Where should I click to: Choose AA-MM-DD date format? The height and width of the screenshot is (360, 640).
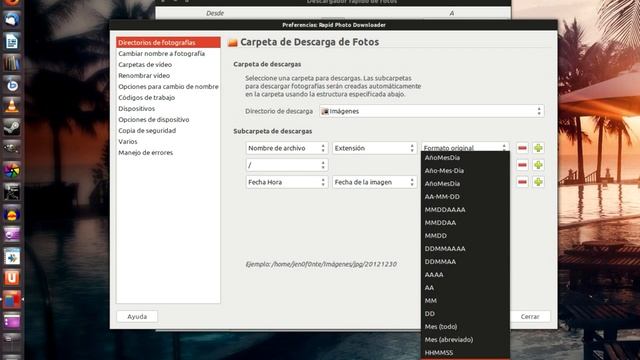tap(465, 197)
